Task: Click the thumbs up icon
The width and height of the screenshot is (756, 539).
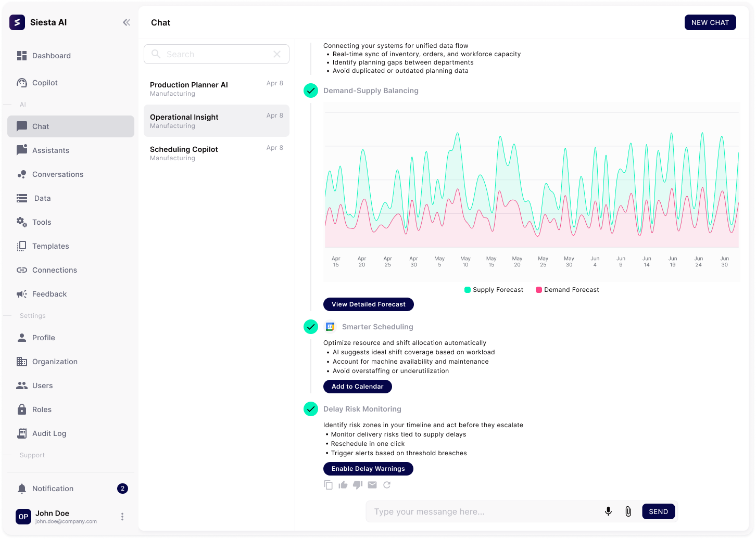Action: (x=343, y=485)
